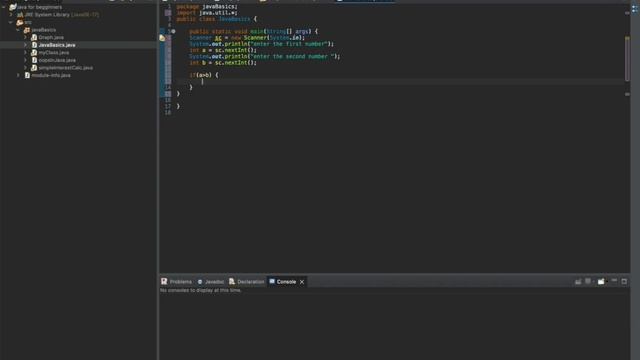The height and width of the screenshot is (360, 640).
Task: Select the JRE System Library entry
Action: click(61, 15)
